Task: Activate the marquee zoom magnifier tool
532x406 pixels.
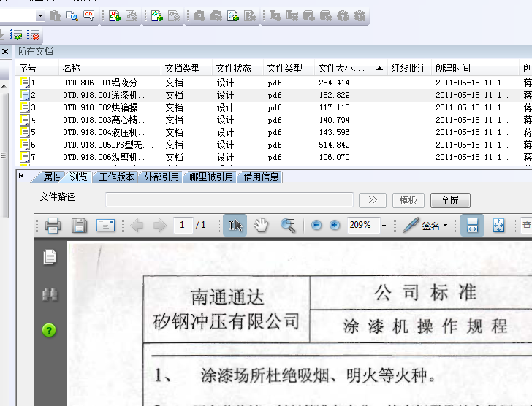Action: point(288,226)
